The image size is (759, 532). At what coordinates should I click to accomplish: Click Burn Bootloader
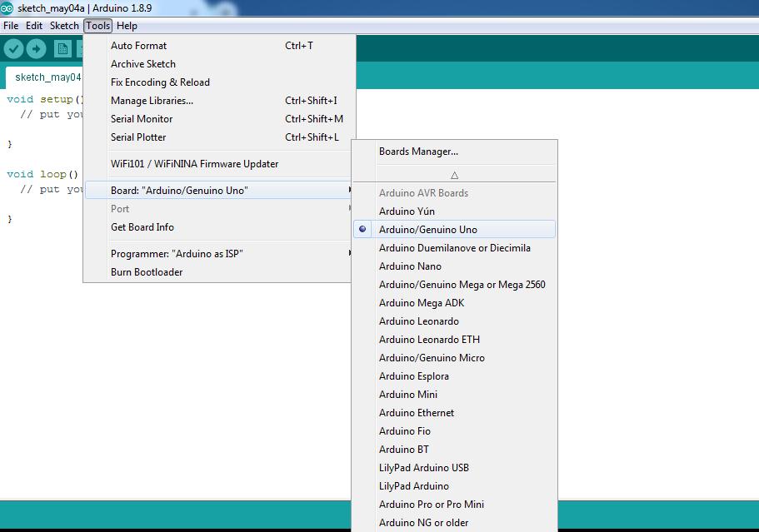click(x=217, y=272)
